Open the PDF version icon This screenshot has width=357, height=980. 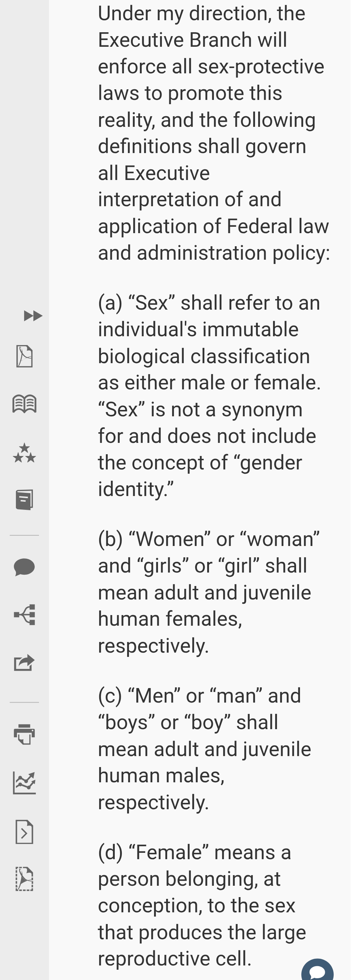click(x=24, y=356)
